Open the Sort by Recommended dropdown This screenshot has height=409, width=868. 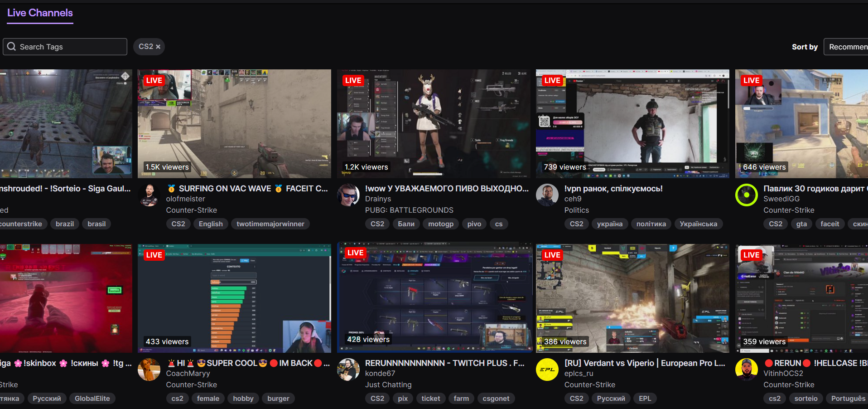(x=846, y=47)
